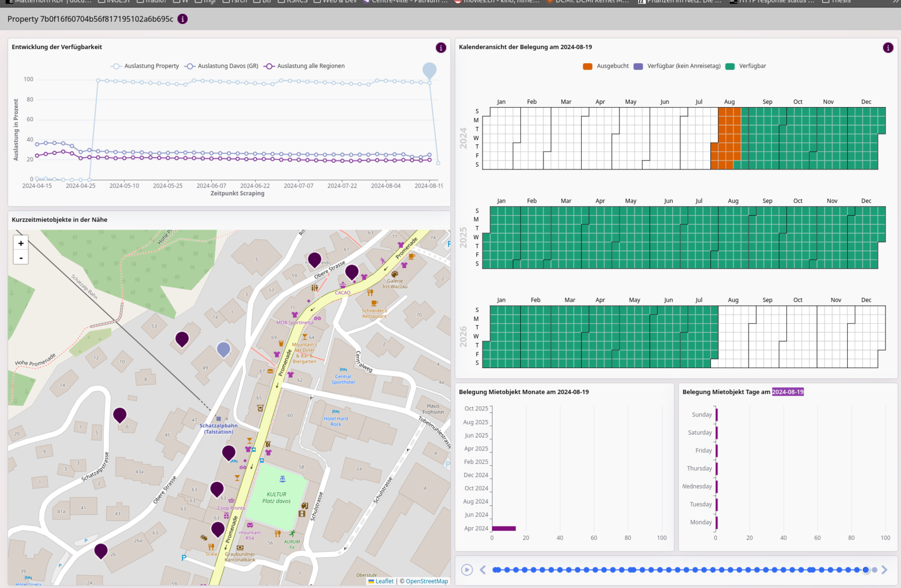
Task: Click purple map marker near Coop Pronto
Action: (217, 488)
